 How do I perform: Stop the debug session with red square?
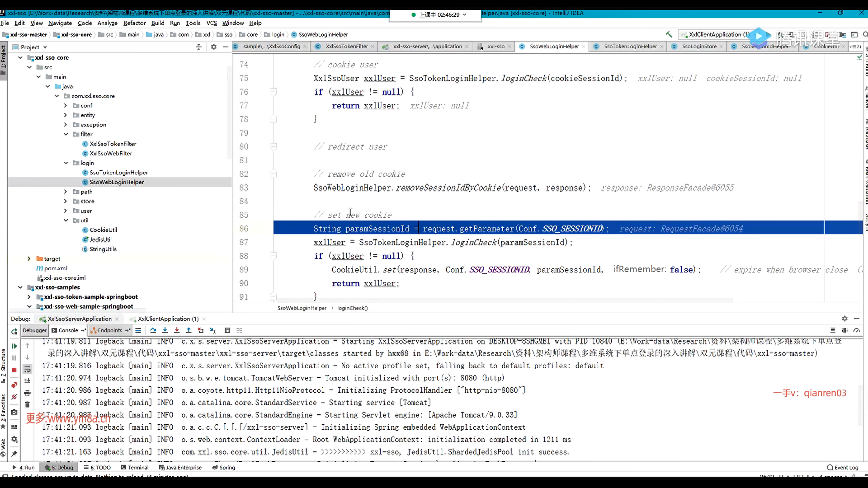(x=14, y=370)
